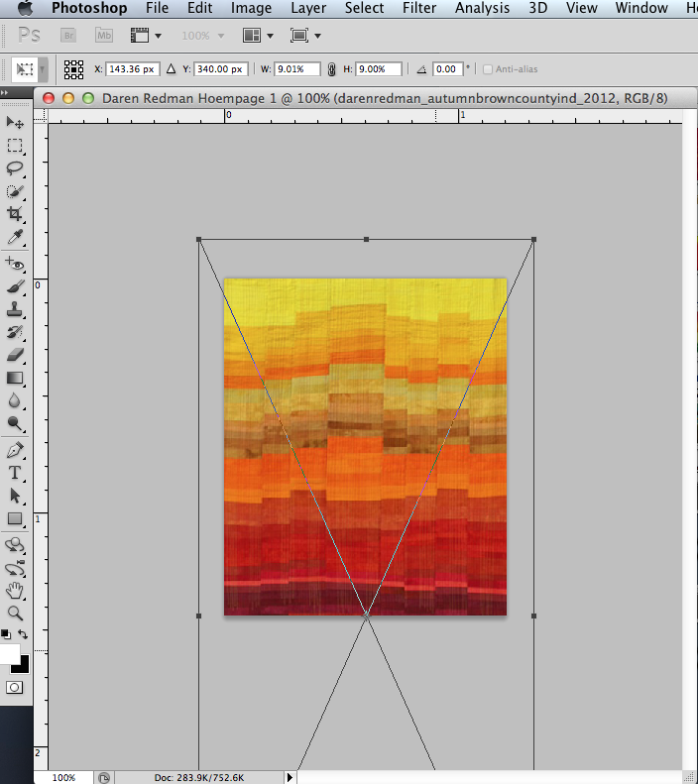The height and width of the screenshot is (784, 698).
Task: Select the Brush tool
Action: [x=15, y=287]
